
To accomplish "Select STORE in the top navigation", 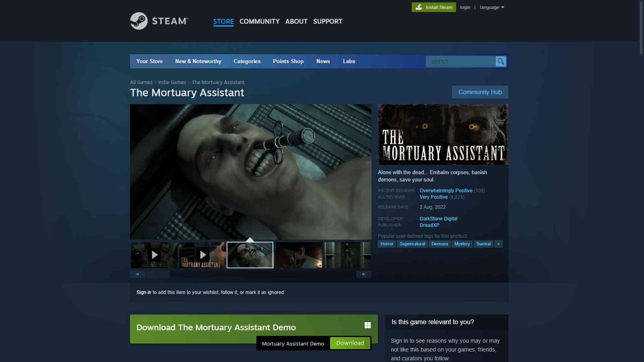I will point(223,21).
